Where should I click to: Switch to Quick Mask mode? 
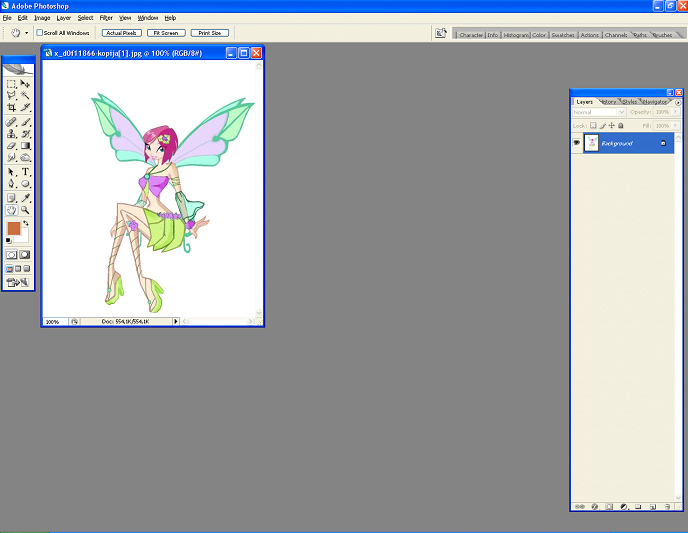click(25, 255)
